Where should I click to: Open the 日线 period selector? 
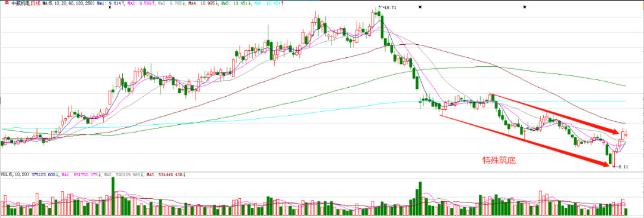click(35, 4)
